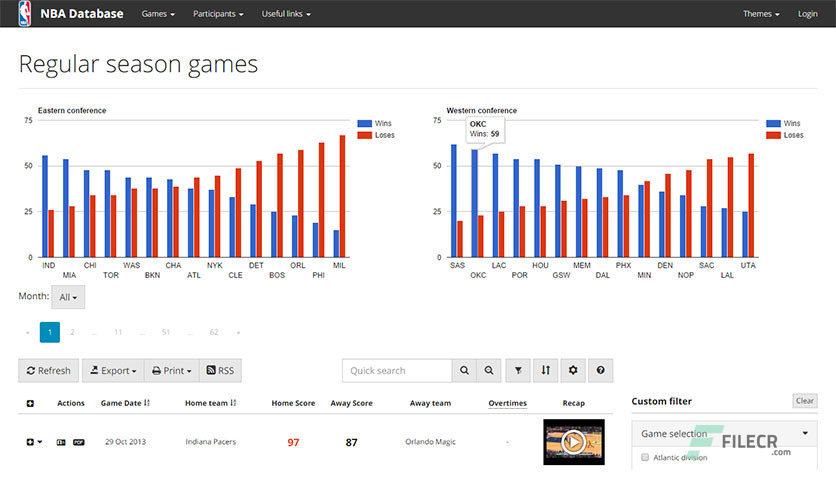Jump to last page 62
This screenshot has width=836, height=484.
click(x=214, y=333)
